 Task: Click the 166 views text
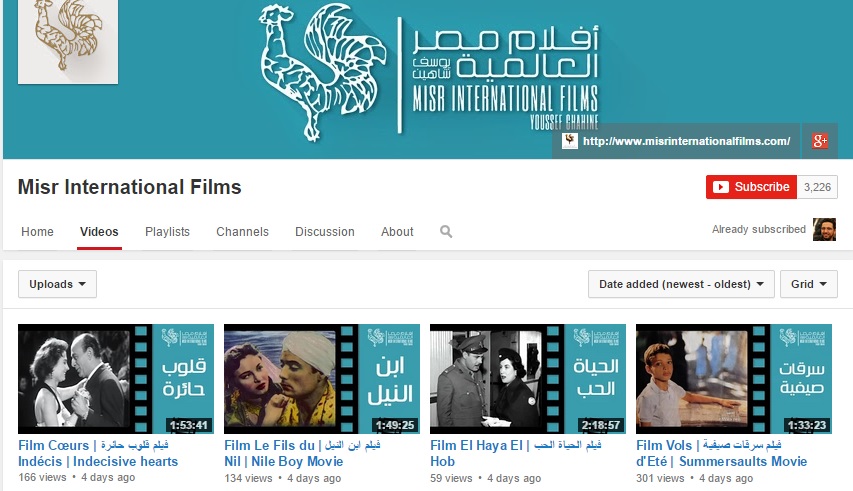click(42, 477)
